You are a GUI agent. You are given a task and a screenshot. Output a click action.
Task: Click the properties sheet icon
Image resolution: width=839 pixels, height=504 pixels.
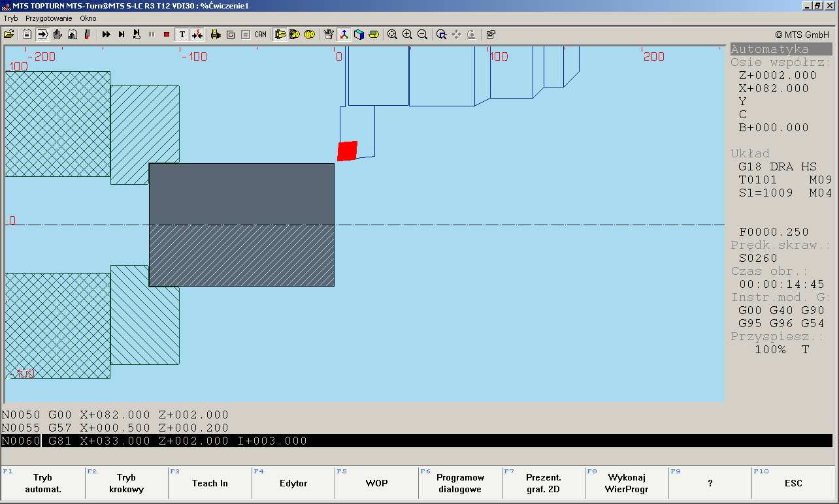[x=491, y=34]
